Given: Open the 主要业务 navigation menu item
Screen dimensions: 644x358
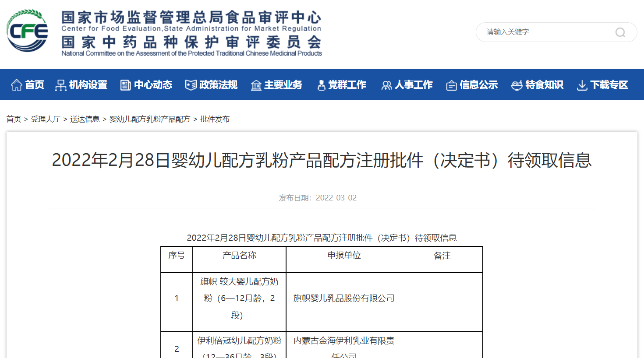Looking at the screenshot, I should [x=283, y=84].
